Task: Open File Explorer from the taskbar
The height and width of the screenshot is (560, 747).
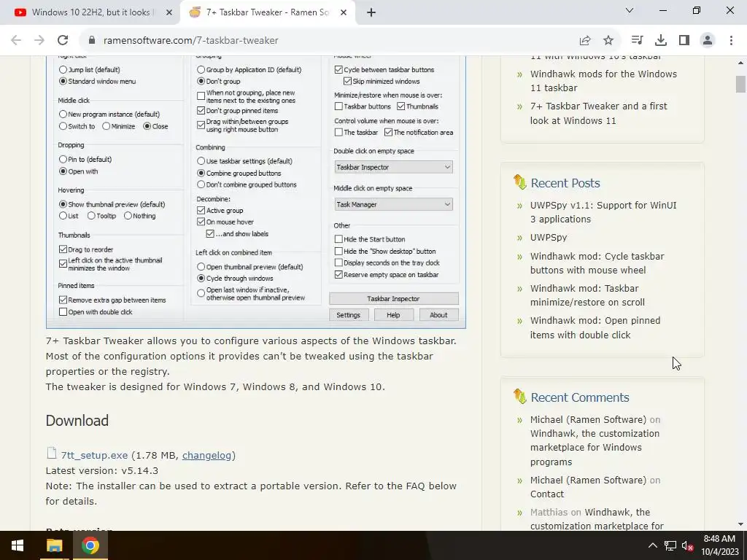Action: (54, 545)
